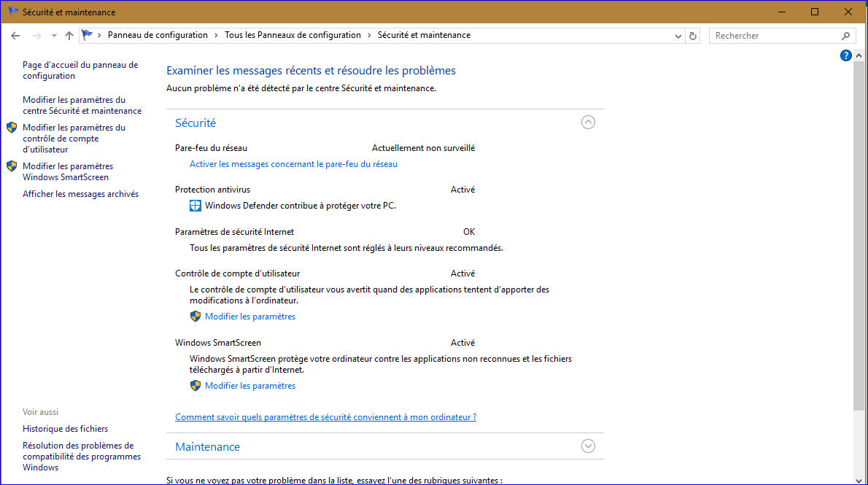Expand the Maintenance section
Screen dimensions: 868x485
click(588, 446)
